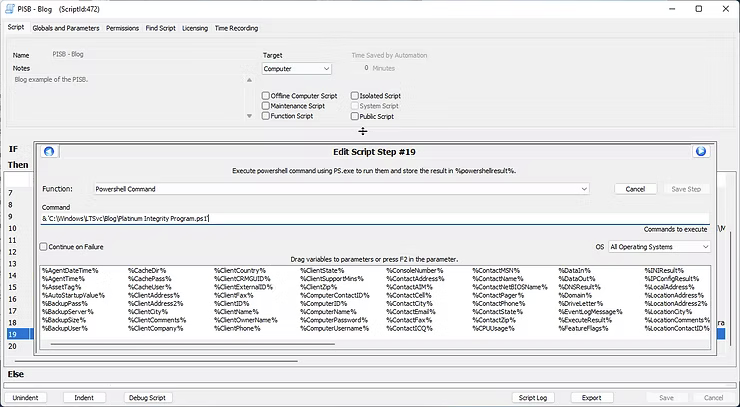Switch to the Script tab
This screenshot has height=407, width=740.
[x=16, y=27]
